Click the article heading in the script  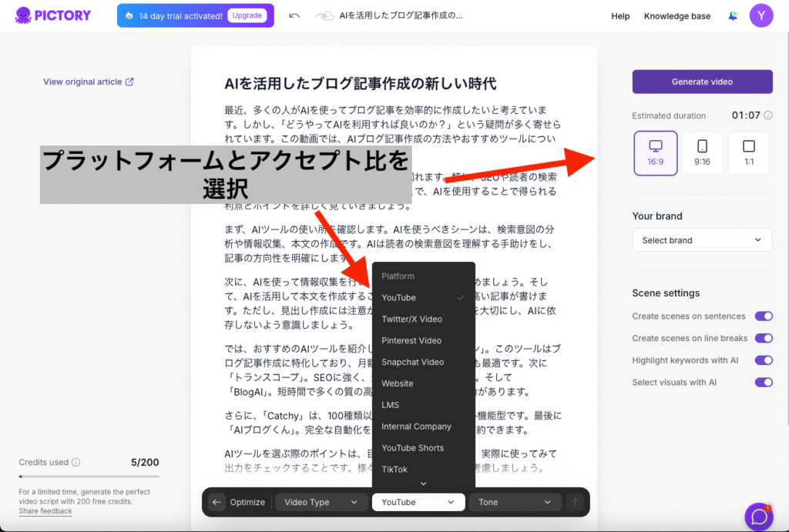pos(361,83)
